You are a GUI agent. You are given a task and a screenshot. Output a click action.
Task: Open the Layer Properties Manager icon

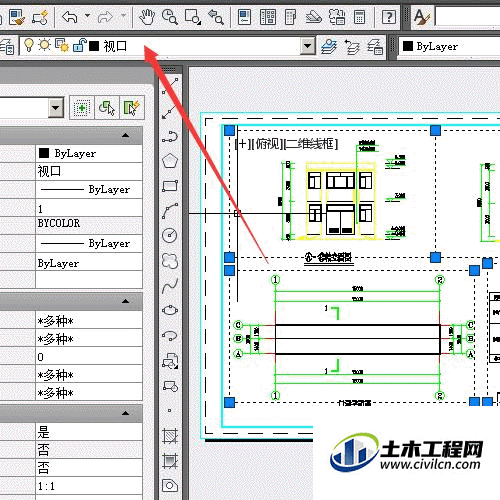pos(7,46)
